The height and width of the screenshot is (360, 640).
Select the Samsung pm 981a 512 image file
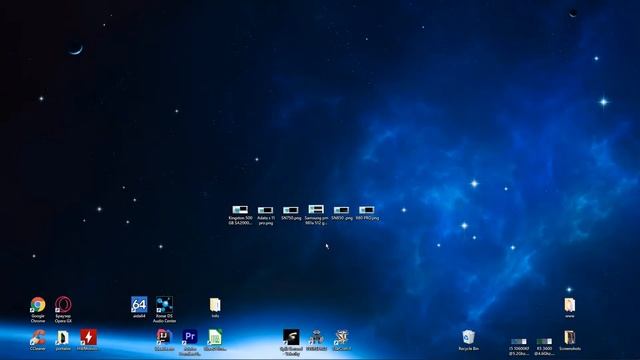pos(316,209)
